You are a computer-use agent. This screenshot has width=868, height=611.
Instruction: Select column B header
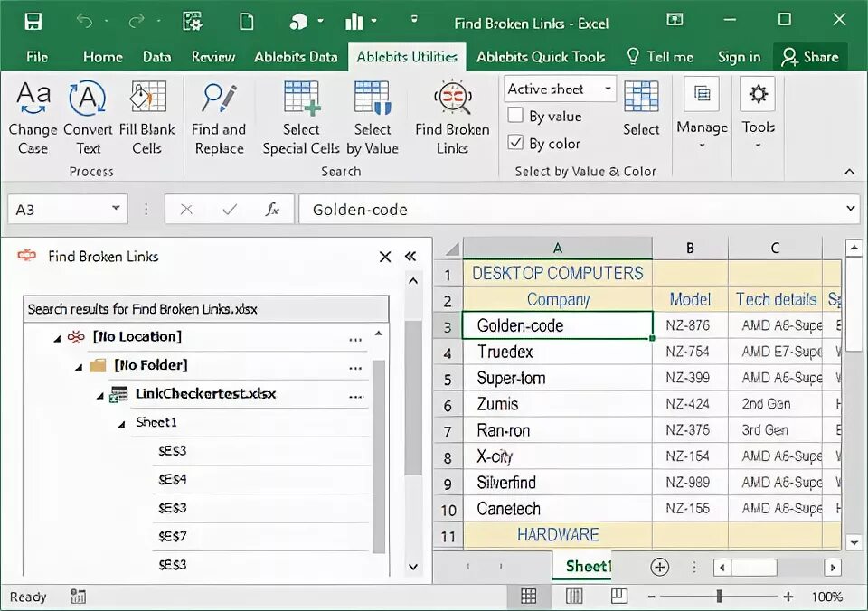click(x=690, y=248)
